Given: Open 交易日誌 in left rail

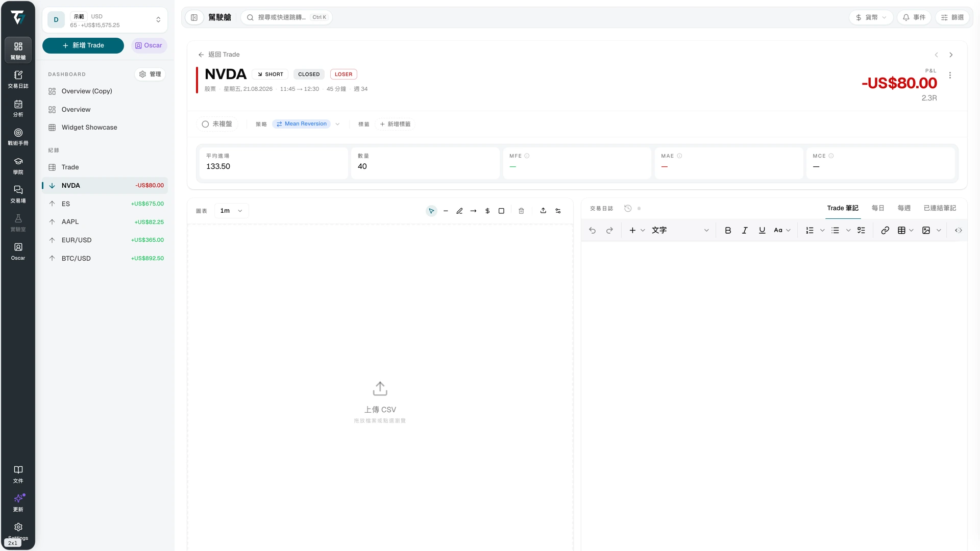Looking at the screenshot, I should (x=18, y=79).
